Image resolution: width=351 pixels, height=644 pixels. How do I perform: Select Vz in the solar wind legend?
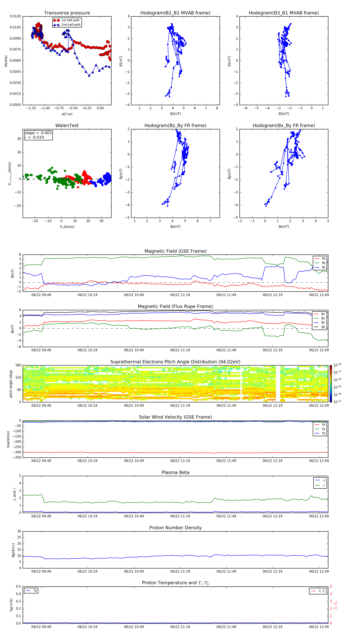(x=320, y=433)
